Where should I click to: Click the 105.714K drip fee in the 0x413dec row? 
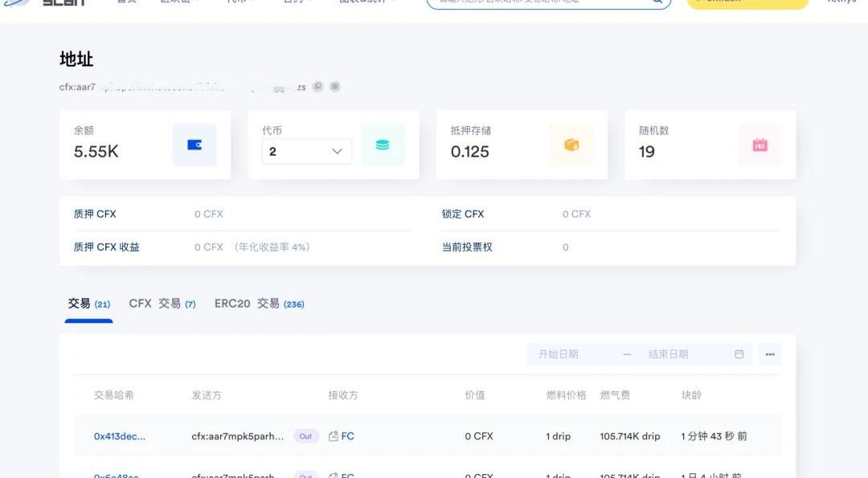coord(630,436)
